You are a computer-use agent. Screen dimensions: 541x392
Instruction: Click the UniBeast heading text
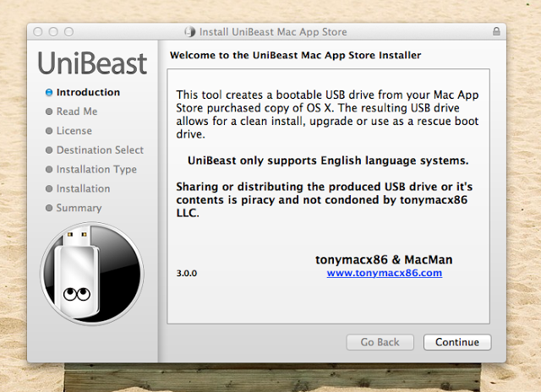91,63
